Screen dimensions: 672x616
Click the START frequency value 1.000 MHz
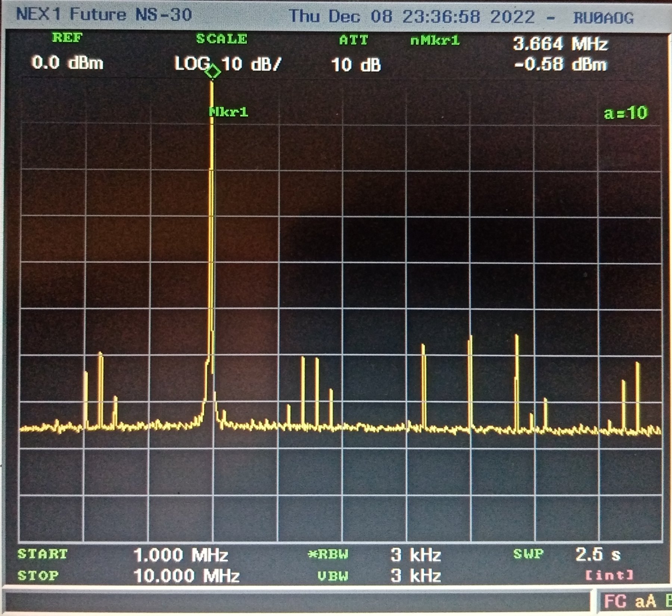181,555
